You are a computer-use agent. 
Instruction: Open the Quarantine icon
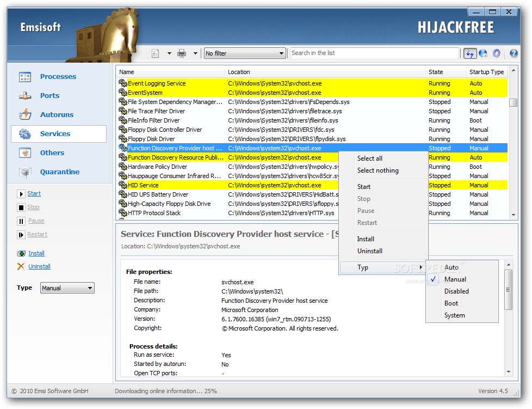pos(25,172)
